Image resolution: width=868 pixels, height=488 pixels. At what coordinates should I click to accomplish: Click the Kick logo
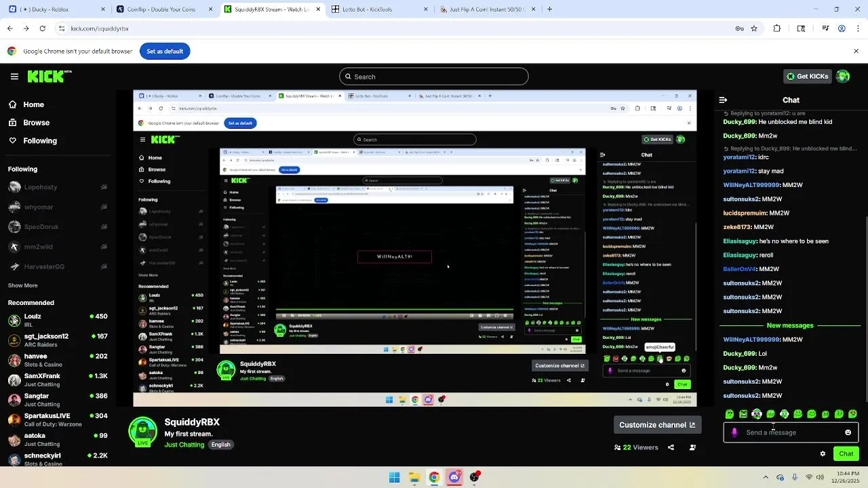point(49,77)
